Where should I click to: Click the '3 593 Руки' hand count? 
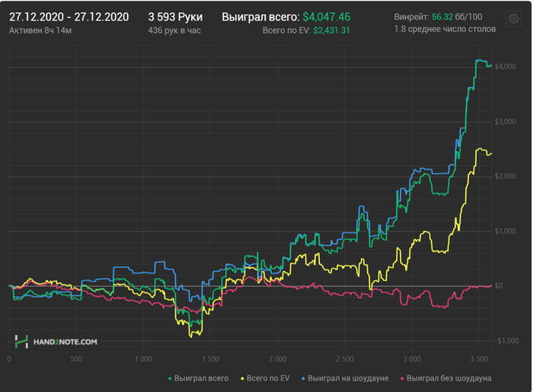[x=175, y=17]
